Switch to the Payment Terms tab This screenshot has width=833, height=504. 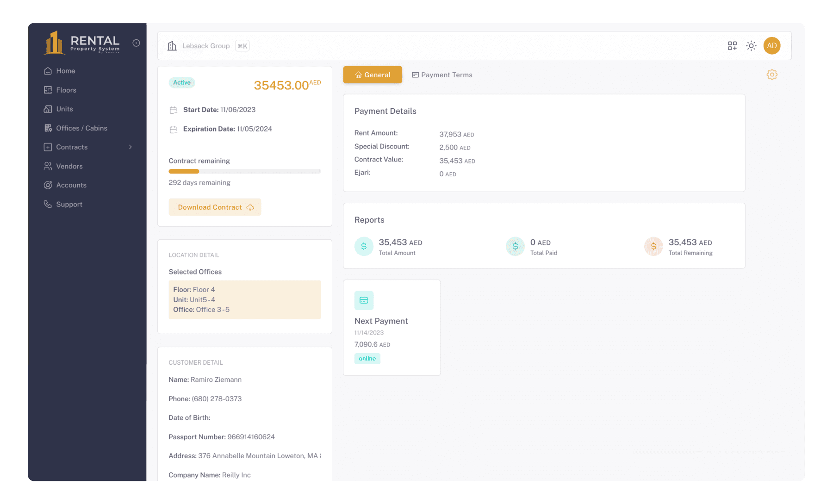click(x=442, y=75)
